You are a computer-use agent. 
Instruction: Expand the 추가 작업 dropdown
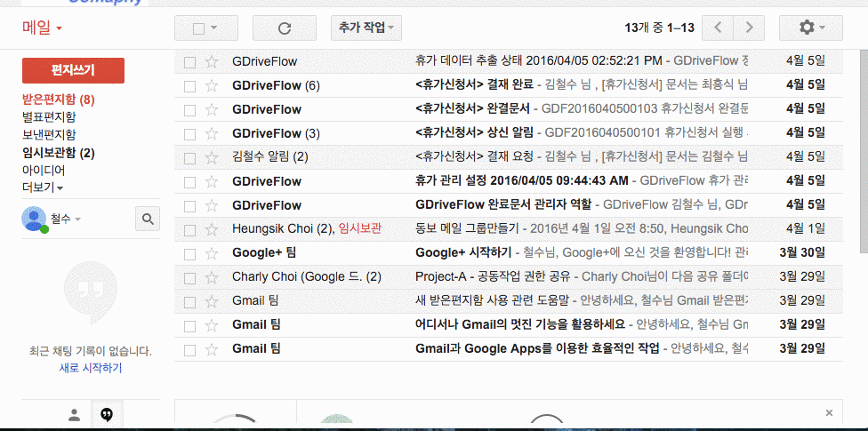(x=366, y=28)
